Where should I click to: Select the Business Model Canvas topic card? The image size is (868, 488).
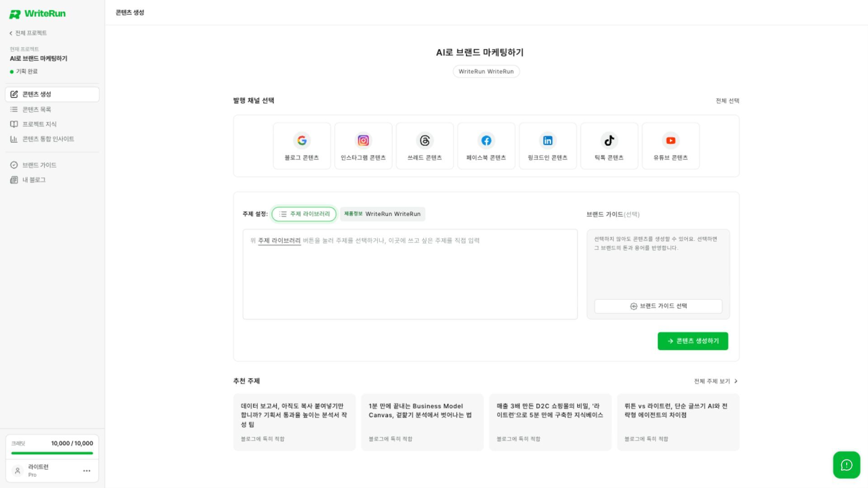tap(422, 422)
